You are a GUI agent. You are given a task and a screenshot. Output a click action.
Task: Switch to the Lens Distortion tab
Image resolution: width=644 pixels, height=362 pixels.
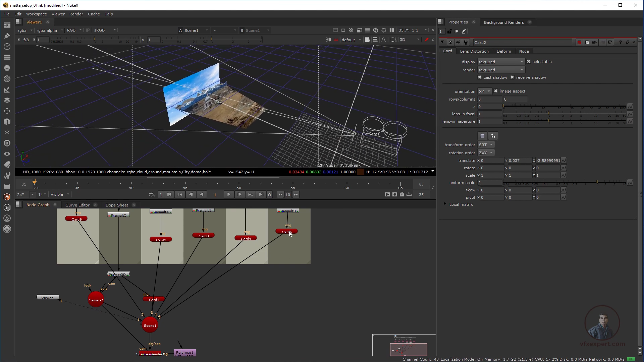pyautogui.click(x=474, y=51)
